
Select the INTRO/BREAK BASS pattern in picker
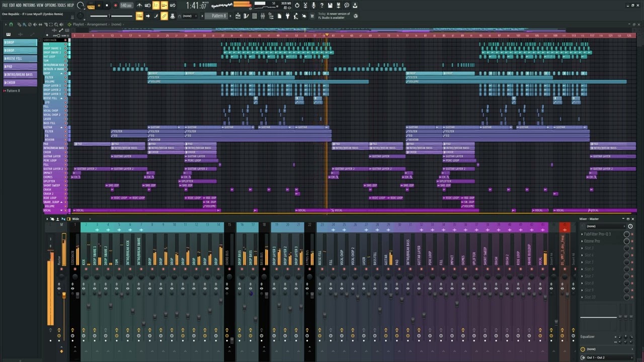click(21, 74)
